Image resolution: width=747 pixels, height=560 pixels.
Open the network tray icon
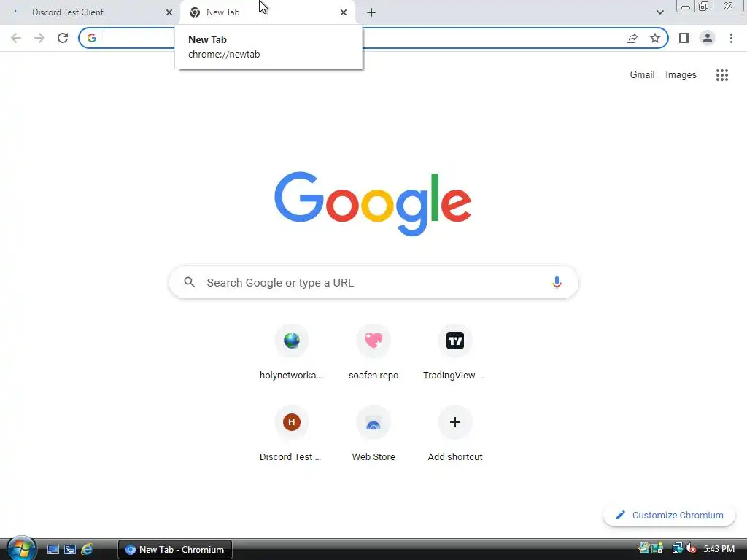[x=676, y=548]
